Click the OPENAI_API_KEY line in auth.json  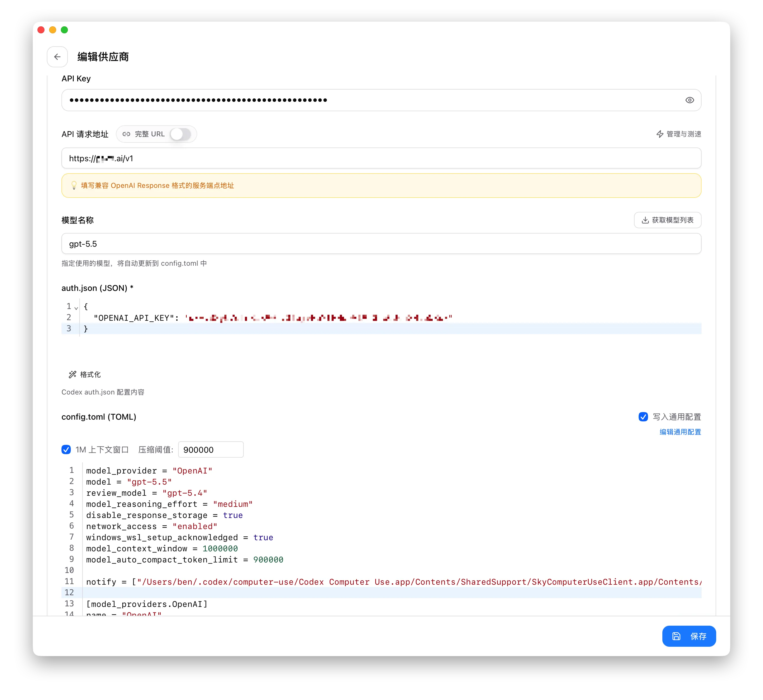point(390,318)
